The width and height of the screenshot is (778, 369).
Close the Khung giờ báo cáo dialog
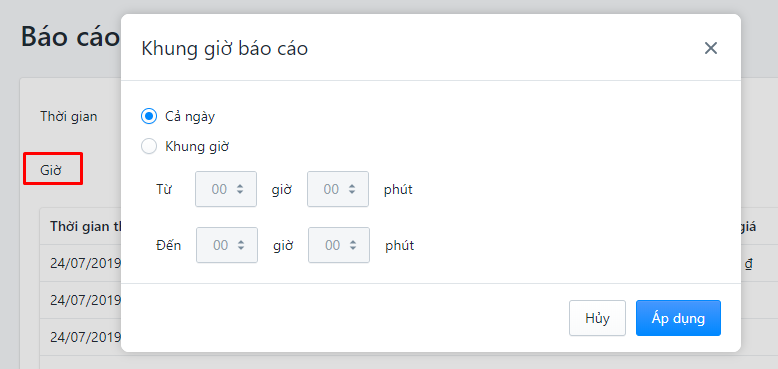point(711,48)
